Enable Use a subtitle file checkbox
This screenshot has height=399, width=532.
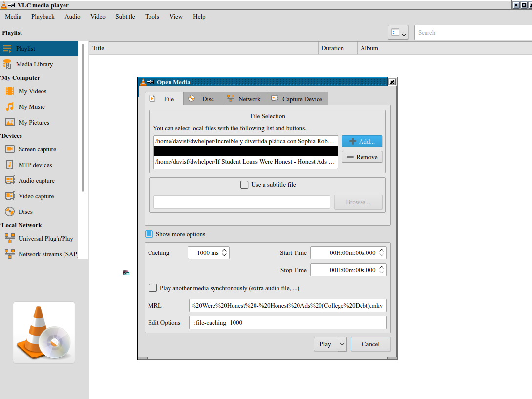coord(244,185)
